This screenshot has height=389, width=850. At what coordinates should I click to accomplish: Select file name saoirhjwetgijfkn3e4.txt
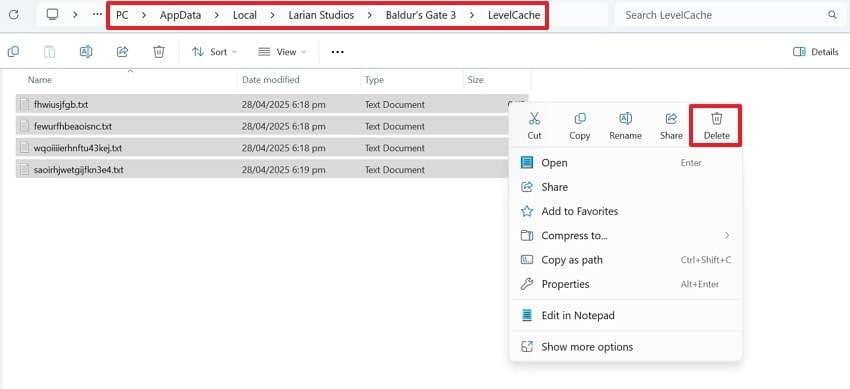tap(79, 170)
